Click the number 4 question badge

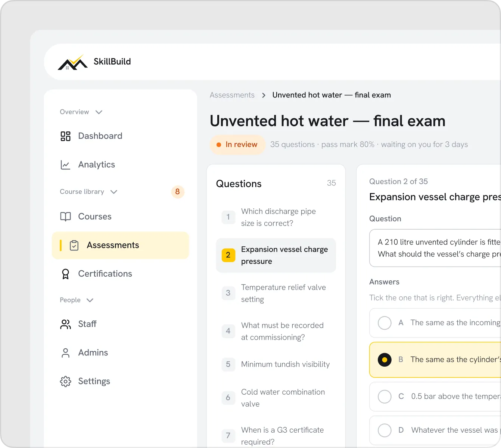[x=228, y=331]
